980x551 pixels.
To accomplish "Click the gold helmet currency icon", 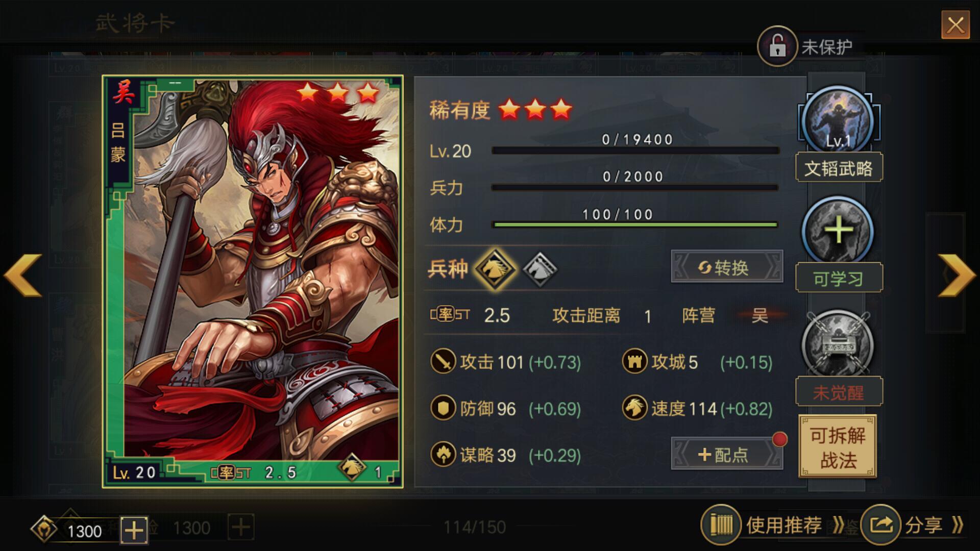I will 44,529.
